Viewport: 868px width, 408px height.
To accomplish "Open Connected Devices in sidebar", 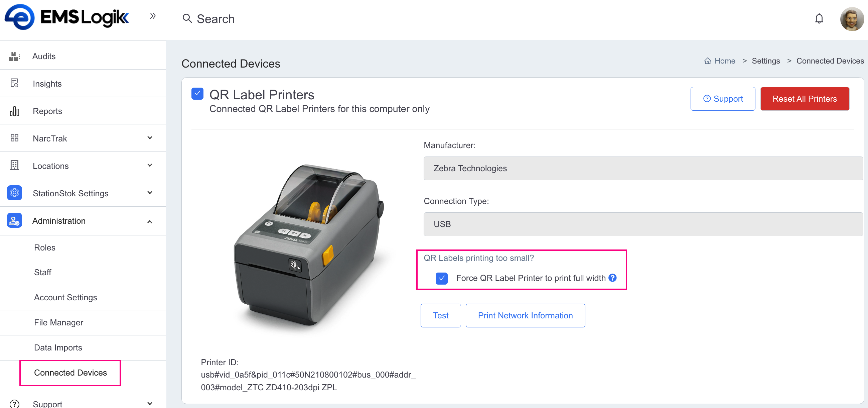I will [70, 373].
